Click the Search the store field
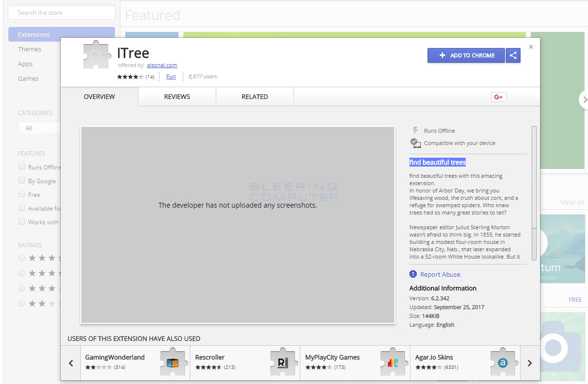588x384 pixels. tap(62, 13)
